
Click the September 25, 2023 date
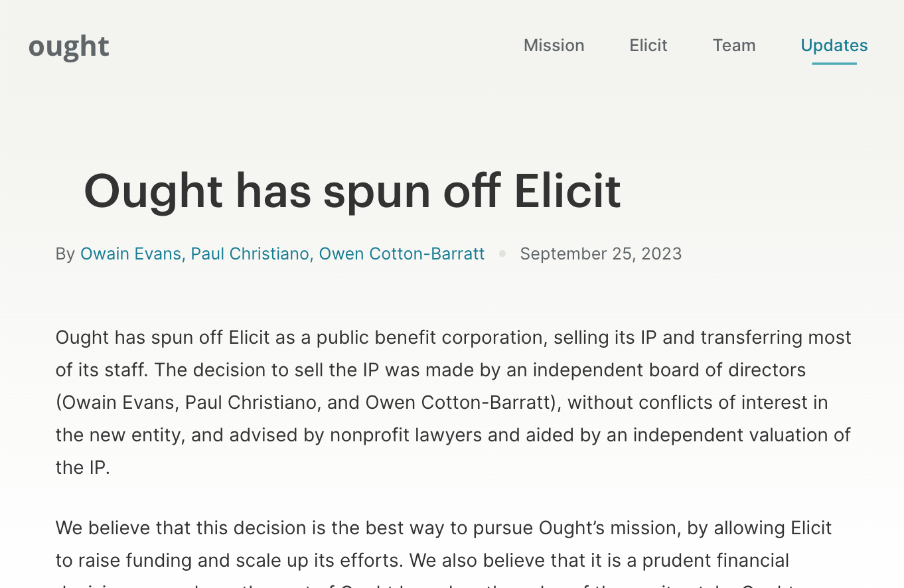point(600,254)
